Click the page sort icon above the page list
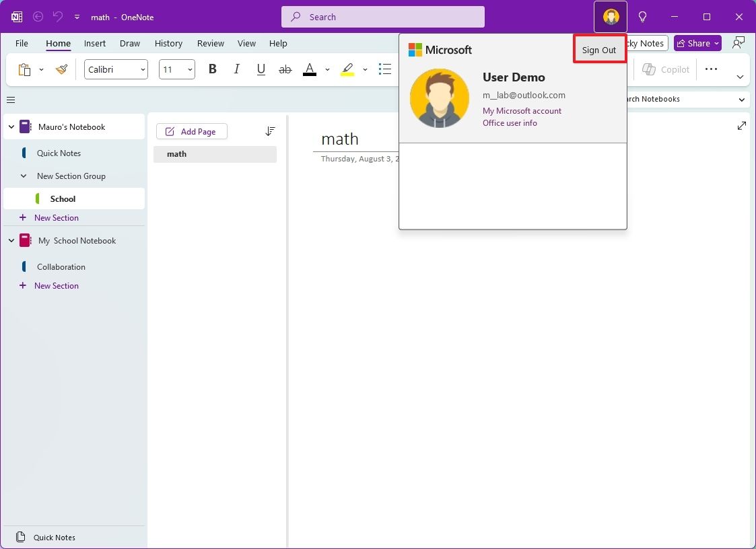Screen dimensions: 756x549 pos(270,131)
